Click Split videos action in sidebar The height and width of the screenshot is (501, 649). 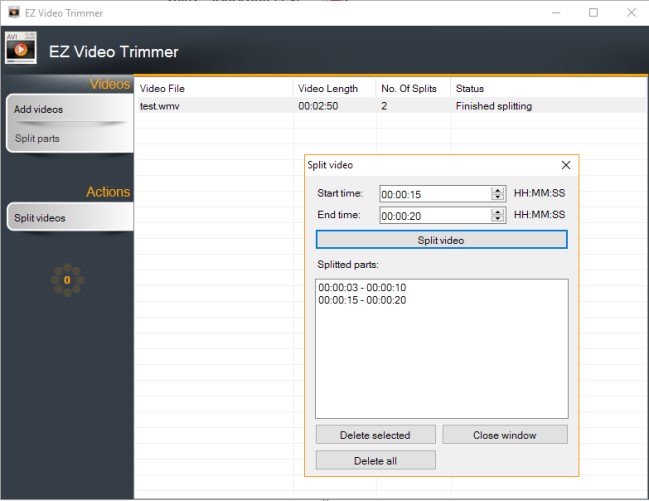70,217
